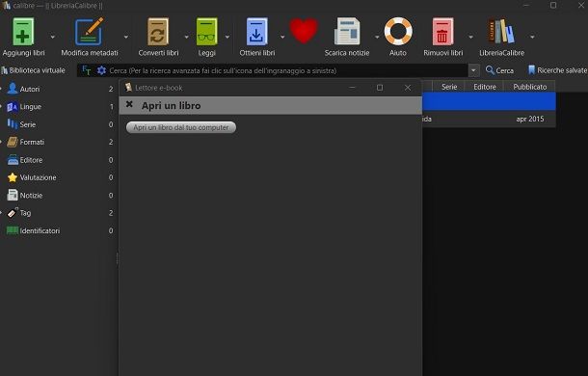
Task: Select Lingue in the tag browser
Action: (31, 107)
